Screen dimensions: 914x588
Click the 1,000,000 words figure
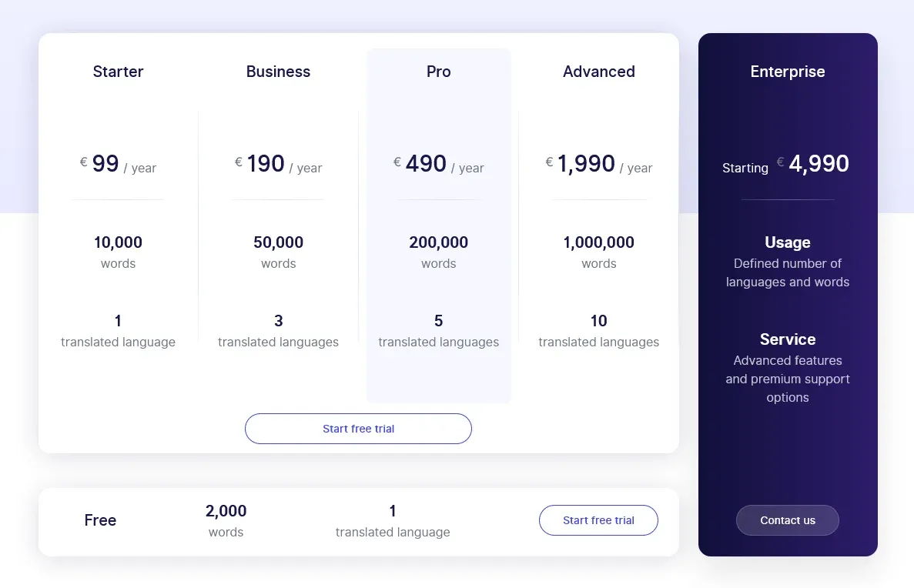point(598,242)
